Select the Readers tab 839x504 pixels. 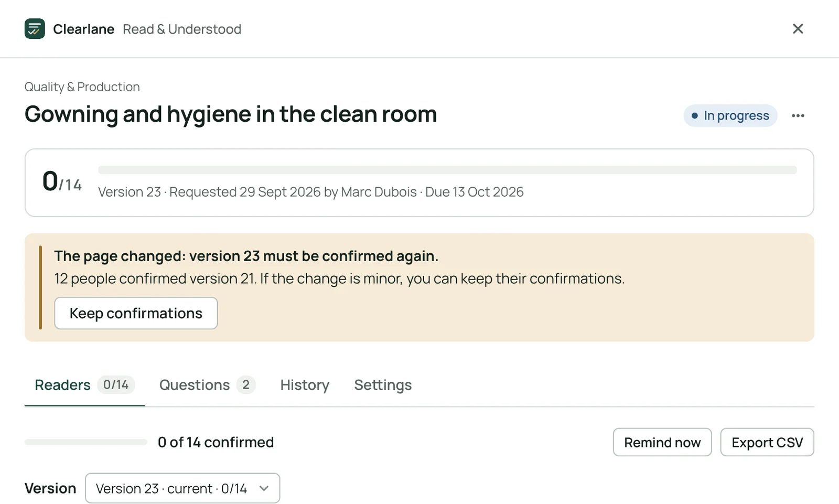click(84, 385)
